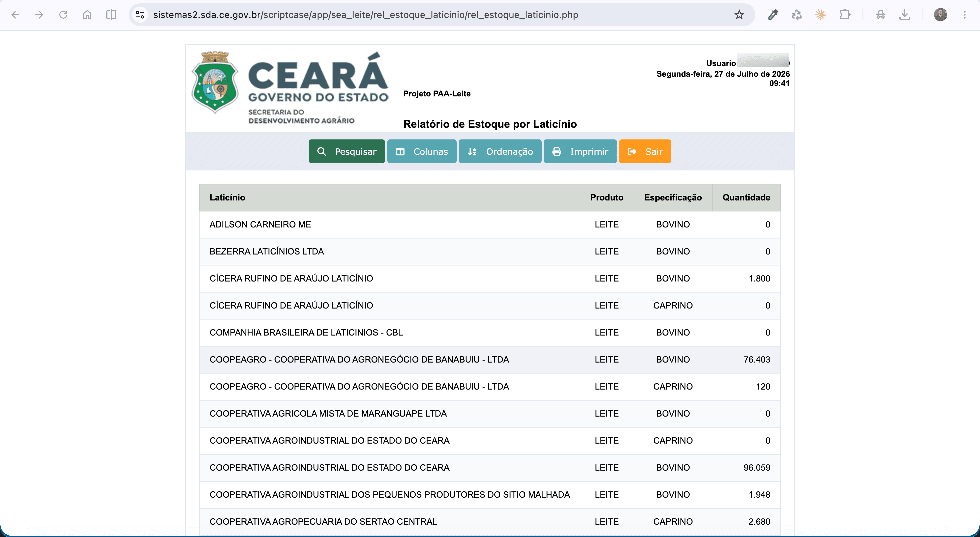Click the Ceará government logo
980x537 pixels.
[x=290, y=87]
